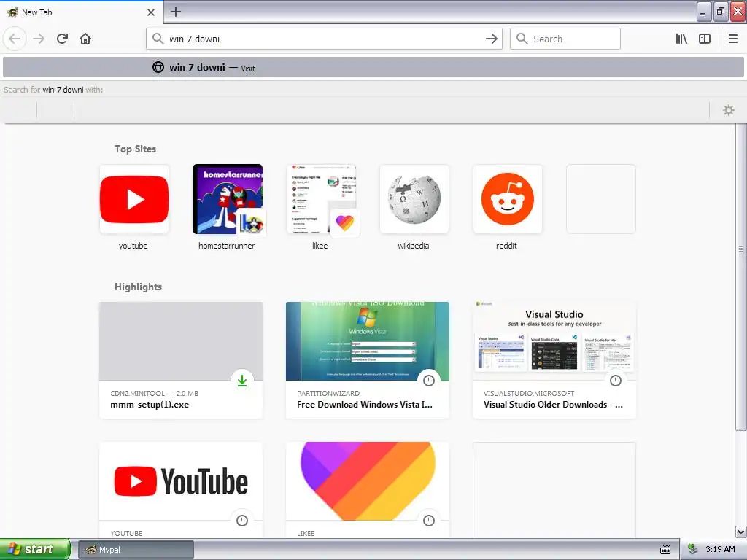Click history clock icon on YouTube card

242,521
